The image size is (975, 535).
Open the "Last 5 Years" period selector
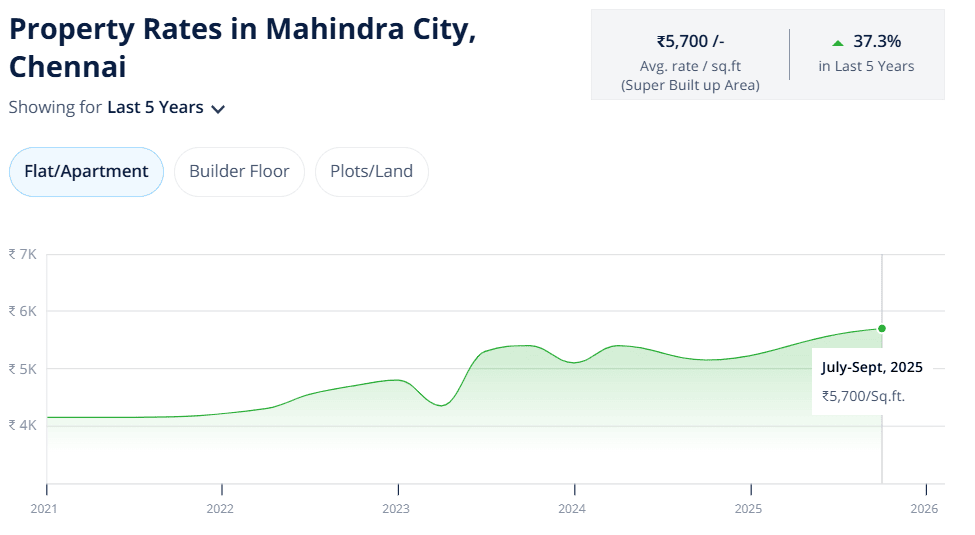[155, 107]
